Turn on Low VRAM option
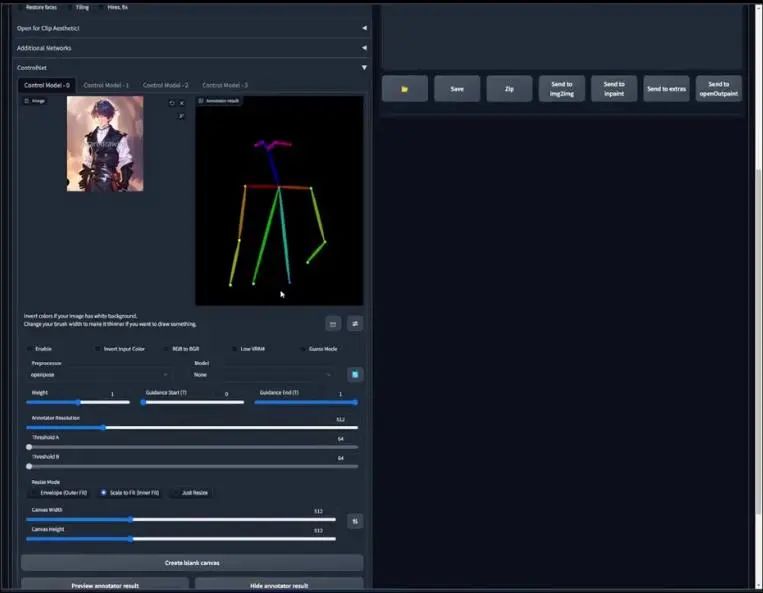This screenshot has width=763, height=593. pos(235,349)
